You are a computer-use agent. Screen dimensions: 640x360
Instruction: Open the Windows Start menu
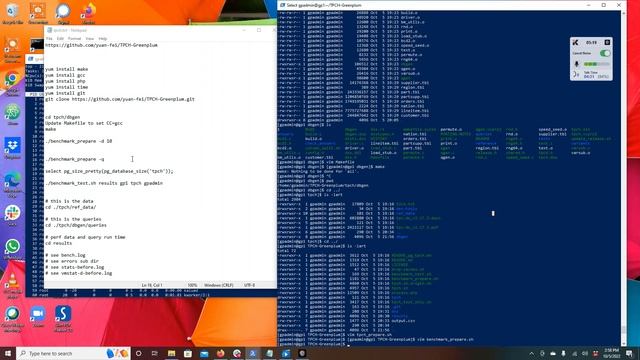7,353
